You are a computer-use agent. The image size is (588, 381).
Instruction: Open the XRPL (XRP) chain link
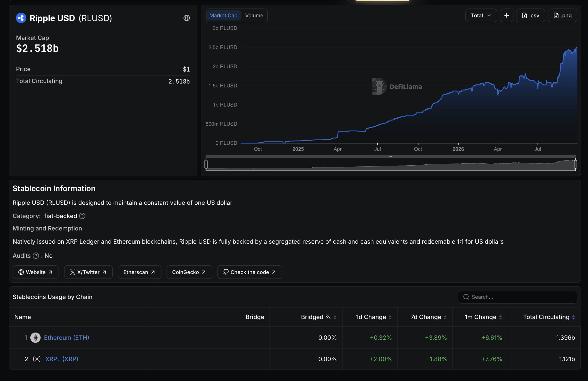coord(62,359)
